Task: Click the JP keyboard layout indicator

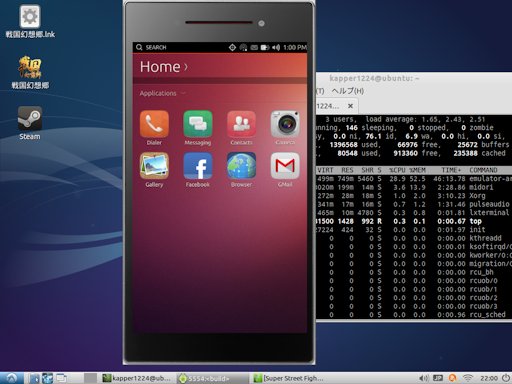Action: pyautogui.click(x=438, y=378)
